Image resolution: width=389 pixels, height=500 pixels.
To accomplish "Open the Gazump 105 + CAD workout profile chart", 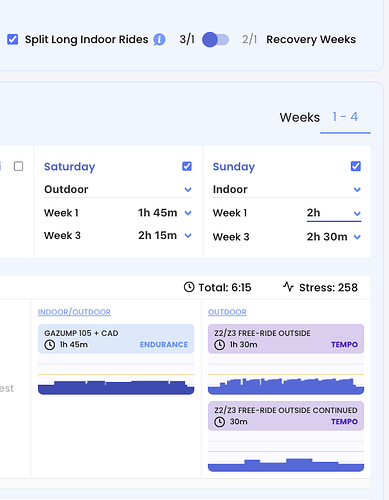I will tap(116, 375).
